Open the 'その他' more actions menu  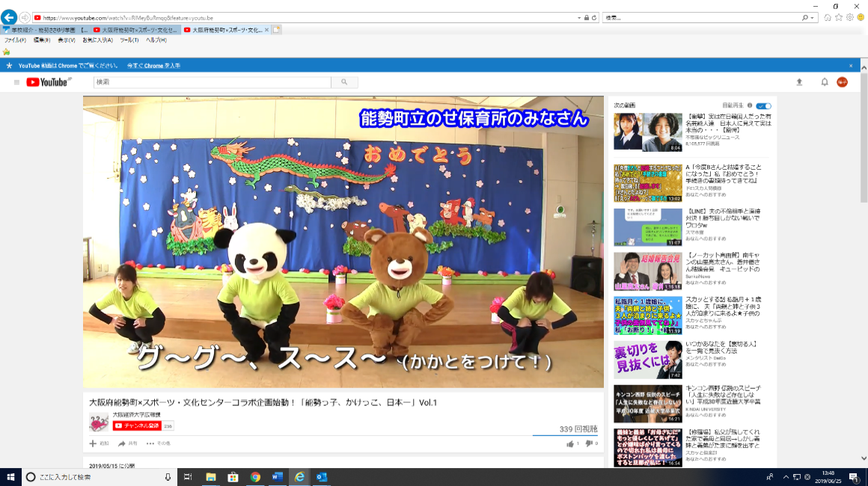159,443
